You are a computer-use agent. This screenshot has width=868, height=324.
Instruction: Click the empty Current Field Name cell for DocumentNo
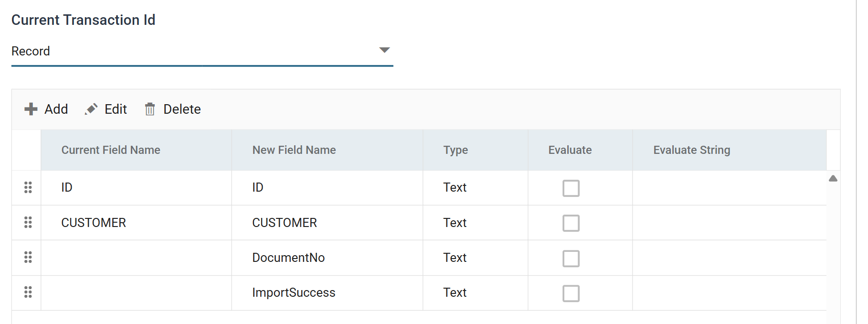pos(137,258)
